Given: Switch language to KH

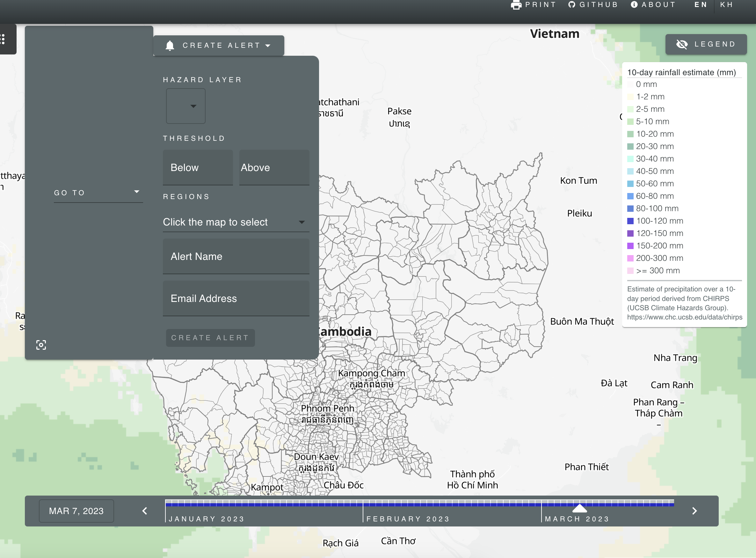Looking at the screenshot, I should 727,5.
